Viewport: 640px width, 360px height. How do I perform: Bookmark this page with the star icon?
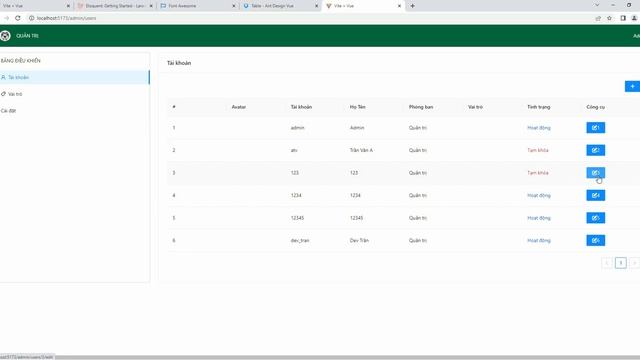pos(609,18)
